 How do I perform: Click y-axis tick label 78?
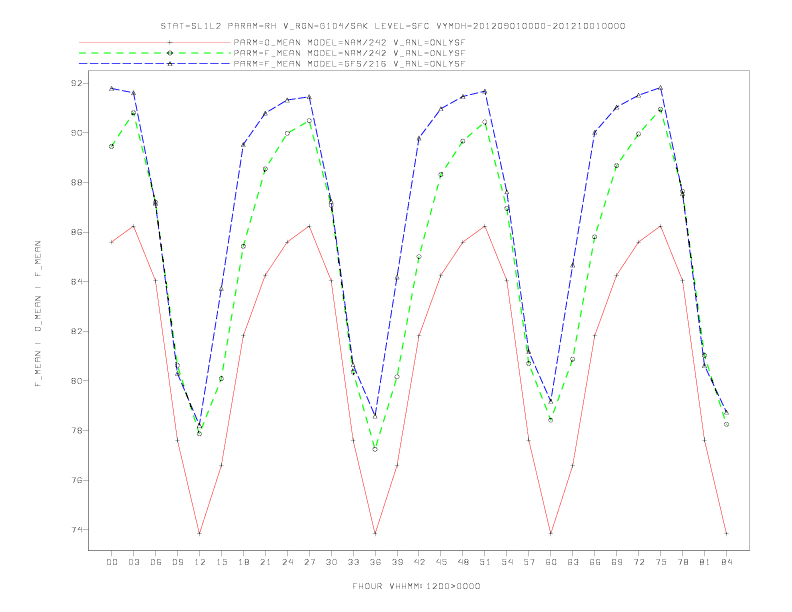coord(77,431)
